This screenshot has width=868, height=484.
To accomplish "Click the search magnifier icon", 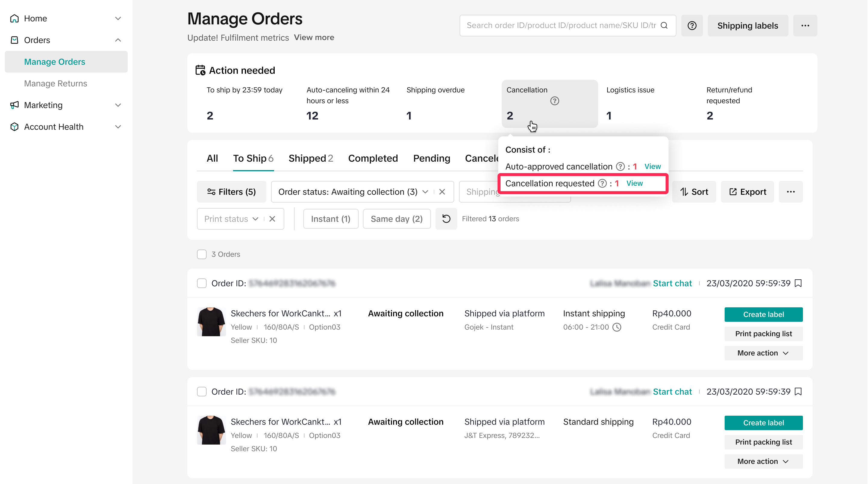I will tap(664, 26).
